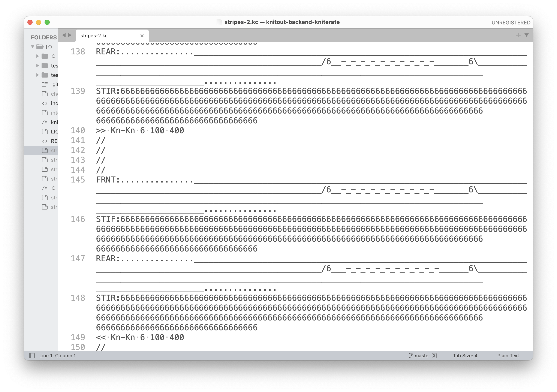Open the 'LIC' file in sidebar
This screenshot has width=557, height=392.
[54, 132]
